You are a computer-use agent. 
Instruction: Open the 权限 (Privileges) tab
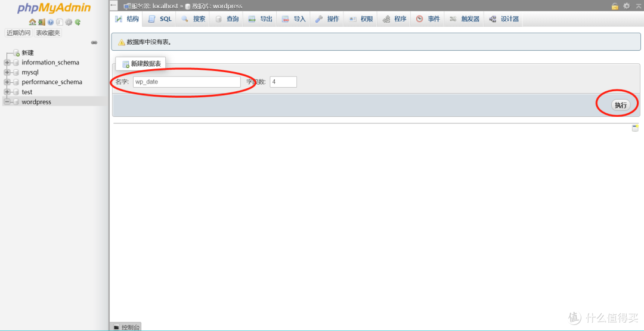(x=361, y=19)
